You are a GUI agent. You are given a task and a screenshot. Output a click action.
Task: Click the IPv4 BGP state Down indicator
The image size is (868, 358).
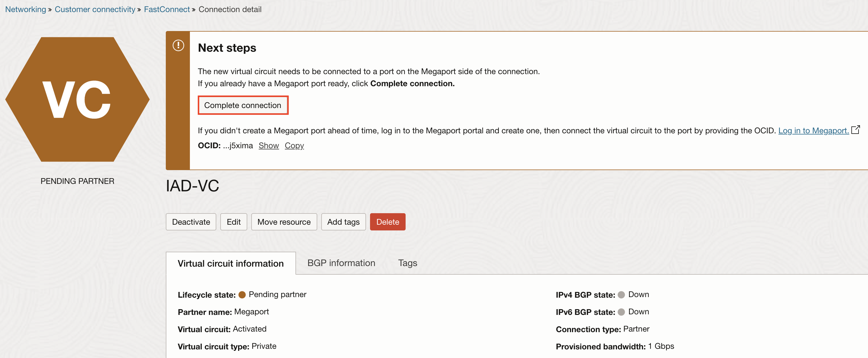pos(622,295)
